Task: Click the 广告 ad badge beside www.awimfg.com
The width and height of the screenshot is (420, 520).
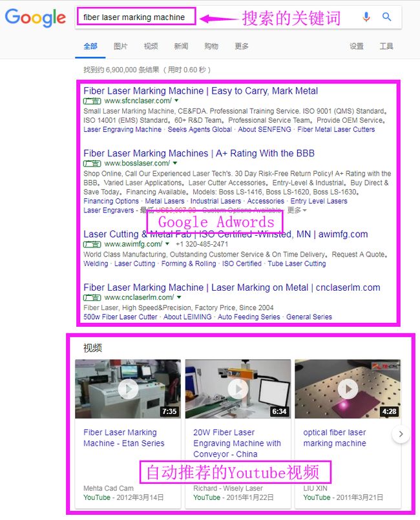Action: pos(92,244)
